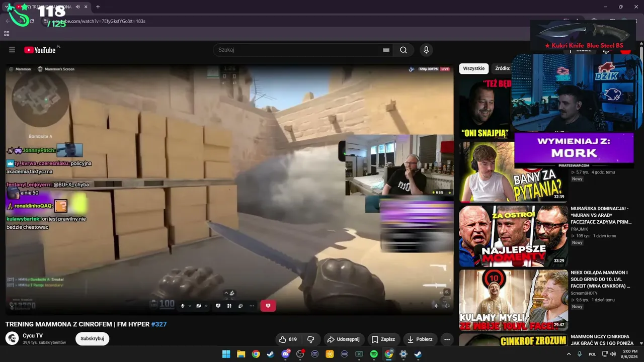644x362 pixels.
Task: Open a new browser tab
Action: 98,7
